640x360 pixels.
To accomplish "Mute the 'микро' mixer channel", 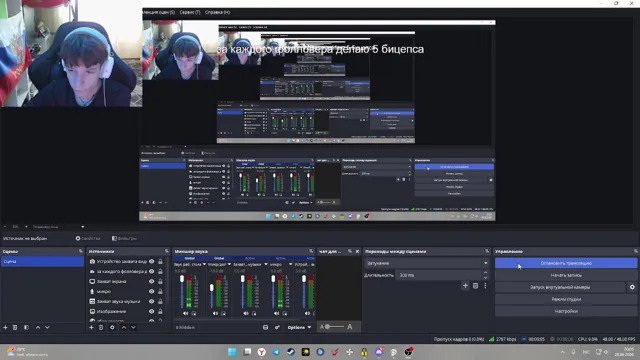I will pyautogui.click(x=277, y=313).
